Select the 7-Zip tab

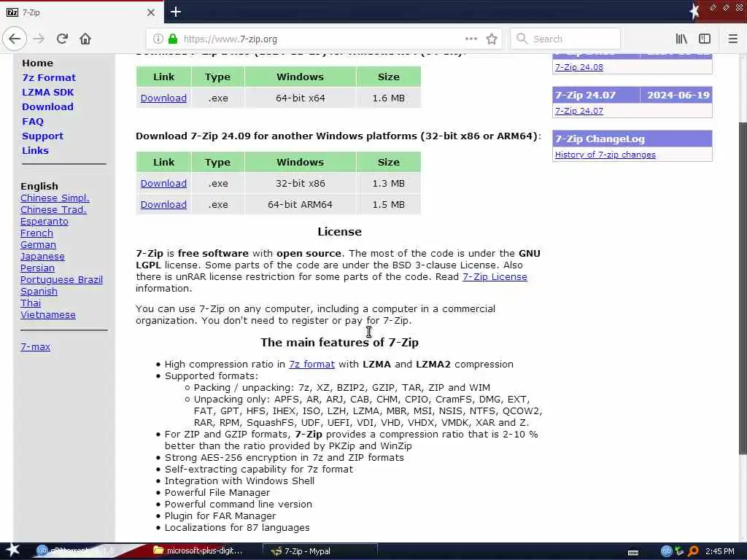pos(82,12)
